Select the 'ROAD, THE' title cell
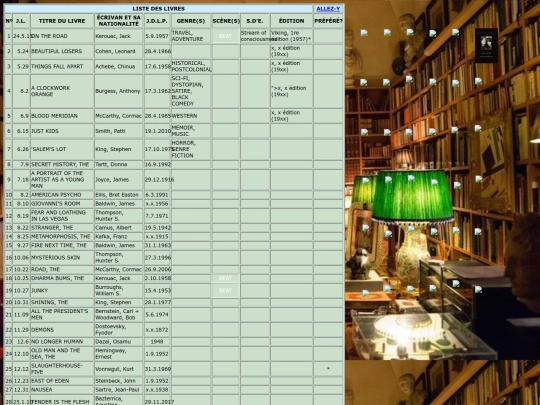The image size is (540, 405). coord(62,269)
